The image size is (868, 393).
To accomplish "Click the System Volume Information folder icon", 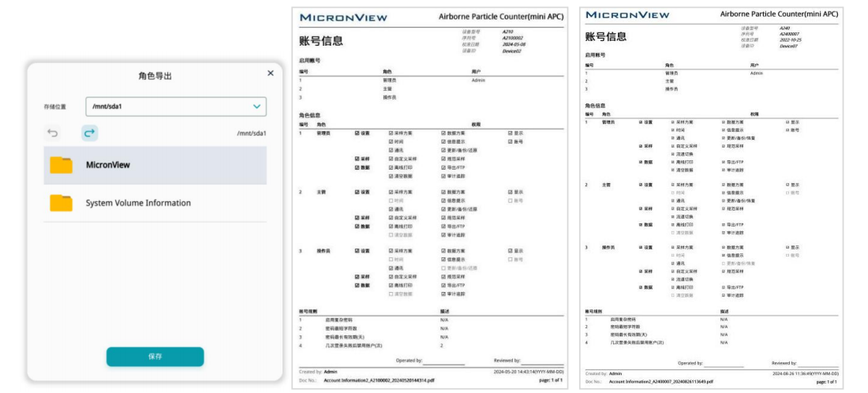I will (x=61, y=203).
